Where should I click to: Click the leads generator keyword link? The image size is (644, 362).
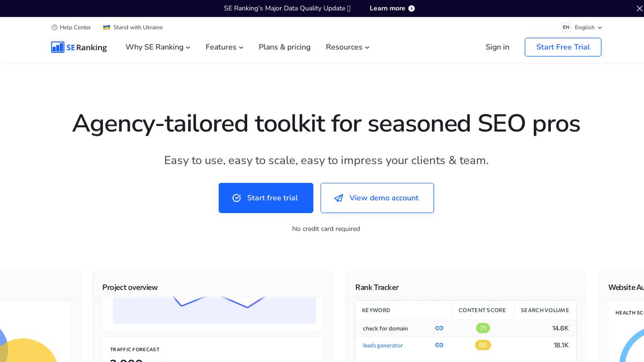(x=383, y=345)
